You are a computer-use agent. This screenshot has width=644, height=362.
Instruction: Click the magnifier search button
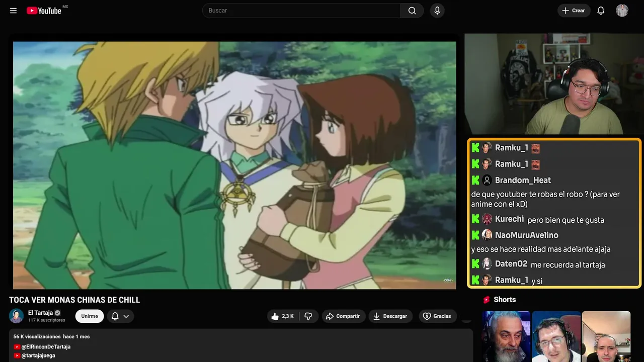[x=412, y=11]
